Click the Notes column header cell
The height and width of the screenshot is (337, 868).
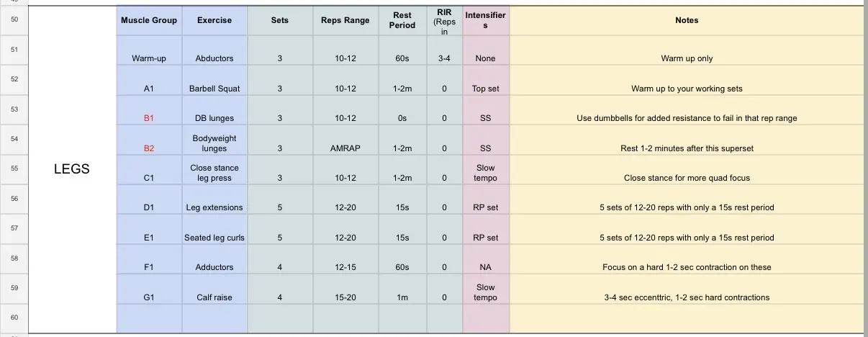pyautogui.click(x=687, y=20)
